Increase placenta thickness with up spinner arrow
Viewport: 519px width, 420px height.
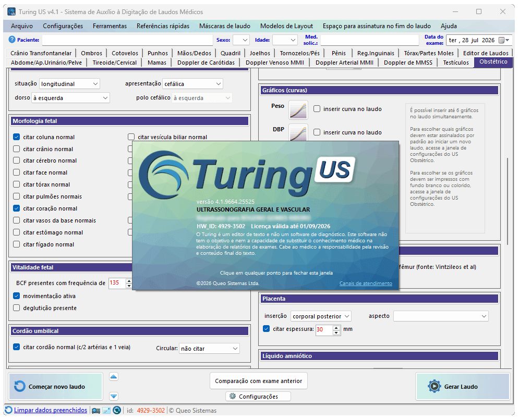[336, 327]
